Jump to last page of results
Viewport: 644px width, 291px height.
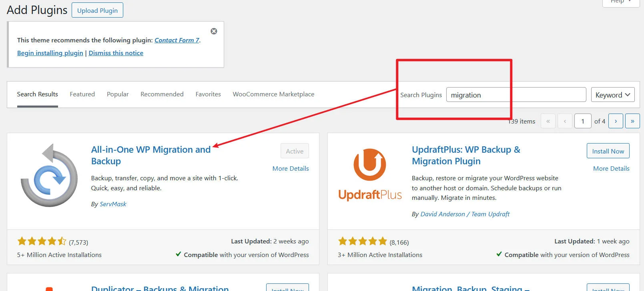coord(632,121)
